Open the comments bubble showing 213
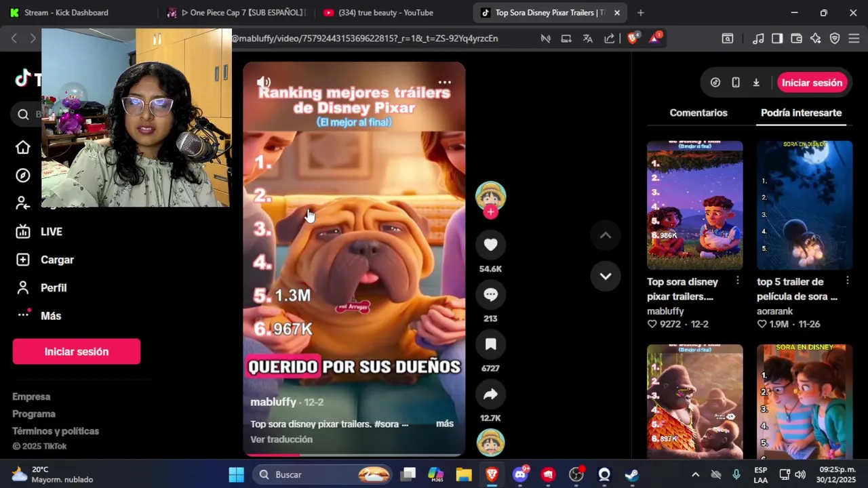This screenshot has width=868, height=488. click(x=490, y=294)
